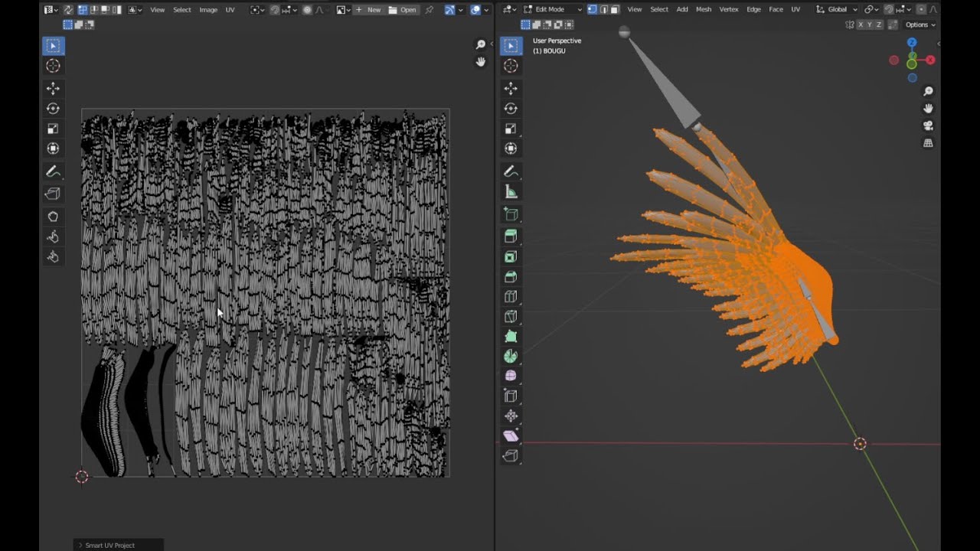Open UV editor pivot point dropdown
Image resolution: width=980 pixels, height=551 pixels.
[257, 10]
